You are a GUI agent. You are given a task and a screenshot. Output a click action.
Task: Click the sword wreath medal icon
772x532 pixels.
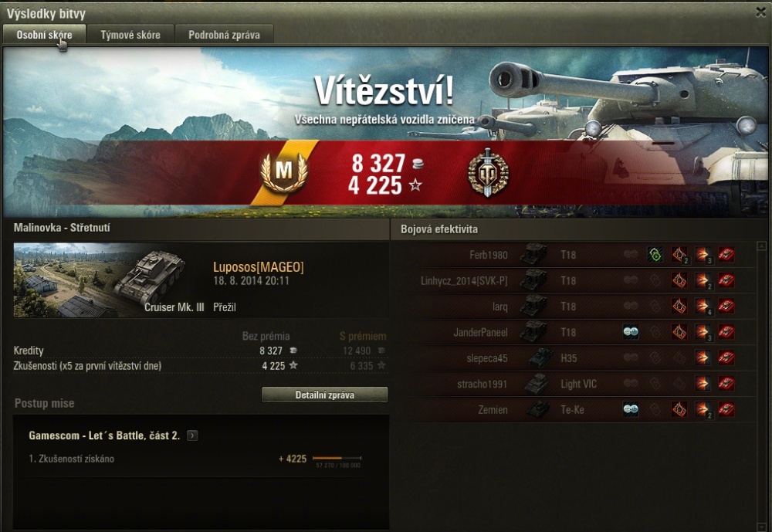pos(488,173)
